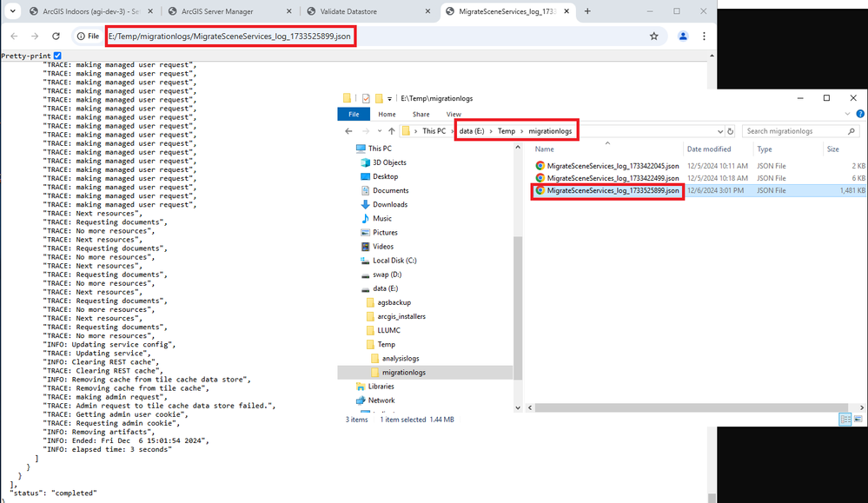Click migrationlogs in breadcrumb path
The height and width of the screenshot is (503, 868).
coord(550,131)
